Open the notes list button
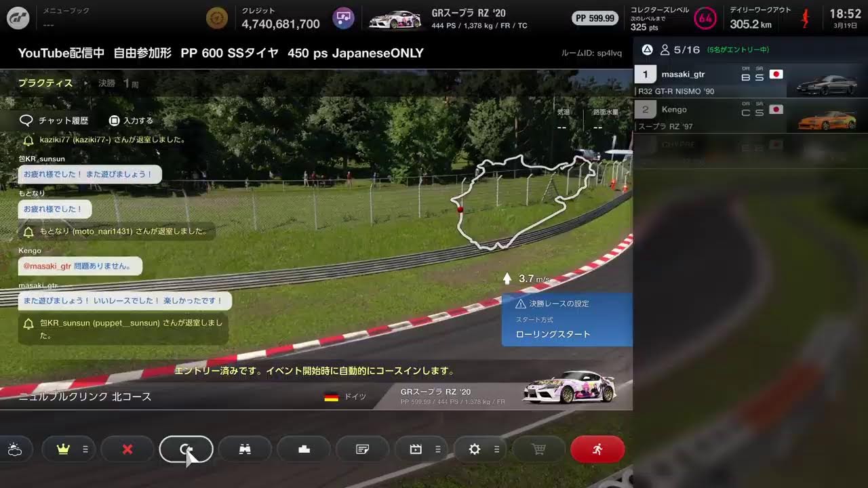This screenshot has height=488, width=868. (x=363, y=449)
